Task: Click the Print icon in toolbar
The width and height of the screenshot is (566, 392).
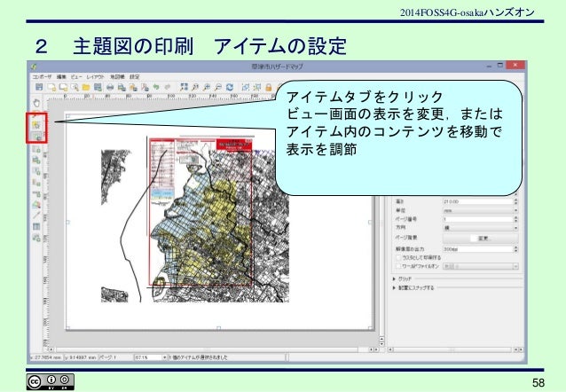Action: point(110,87)
